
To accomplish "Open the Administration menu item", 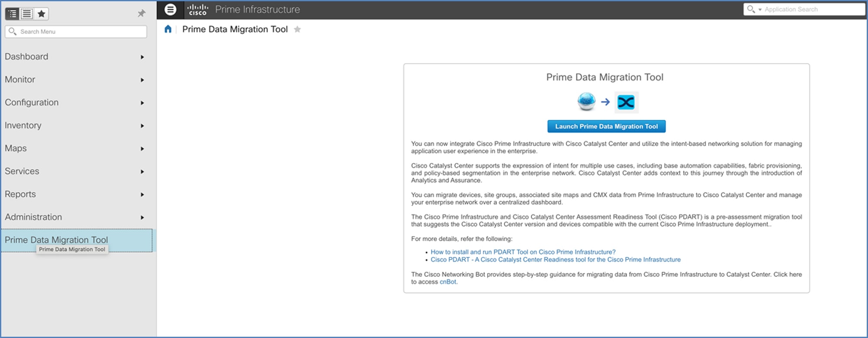I will coord(33,217).
